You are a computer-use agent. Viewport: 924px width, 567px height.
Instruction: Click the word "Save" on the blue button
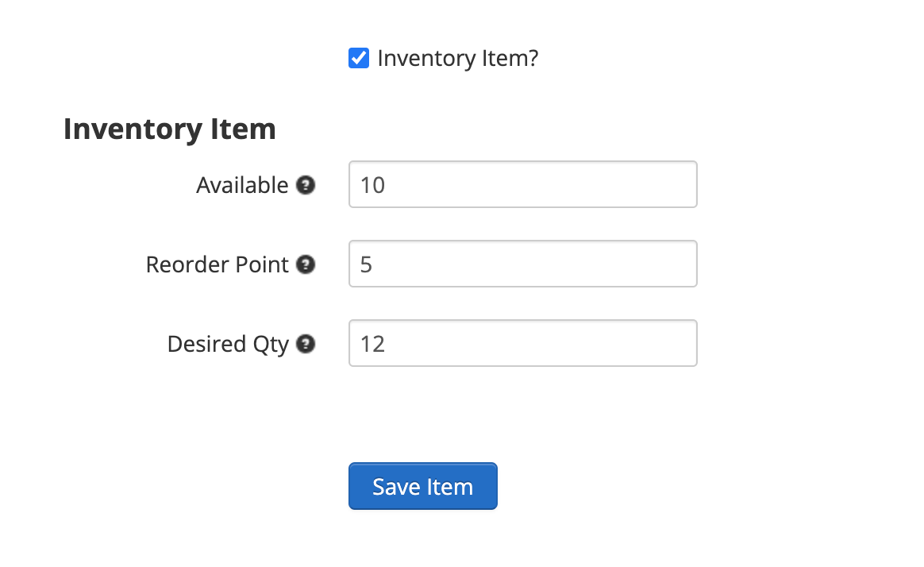396,487
